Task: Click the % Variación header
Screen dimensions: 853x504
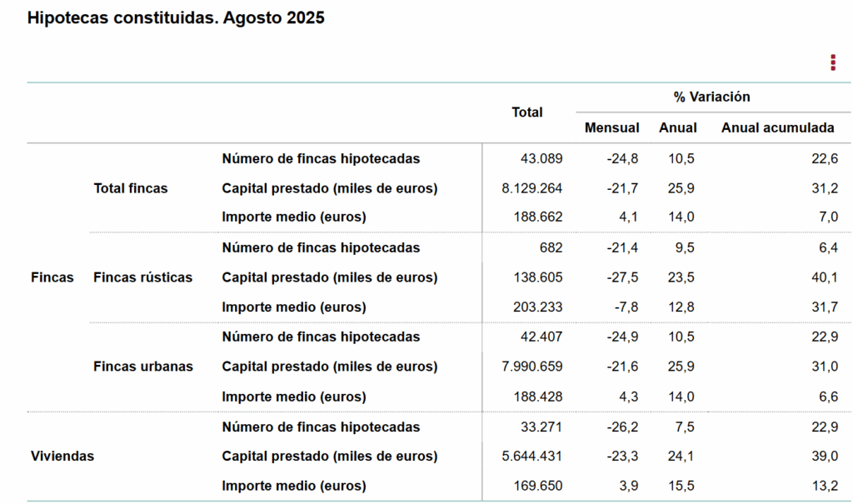Action: coord(711,97)
